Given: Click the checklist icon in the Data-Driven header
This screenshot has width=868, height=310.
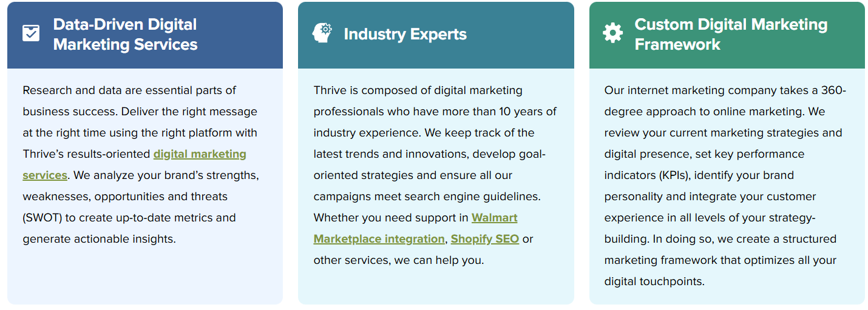Looking at the screenshot, I should [31, 33].
